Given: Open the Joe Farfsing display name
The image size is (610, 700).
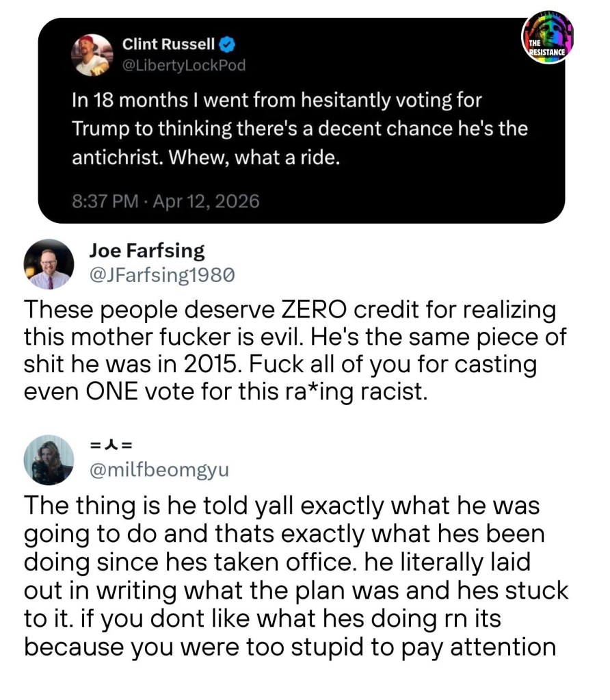Looking at the screenshot, I should (x=147, y=251).
